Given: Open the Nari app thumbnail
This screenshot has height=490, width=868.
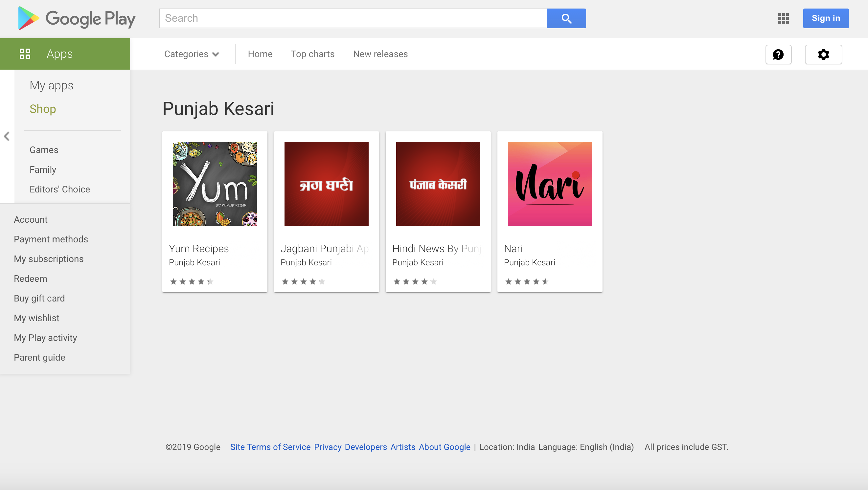Looking at the screenshot, I should pos(550,184).
